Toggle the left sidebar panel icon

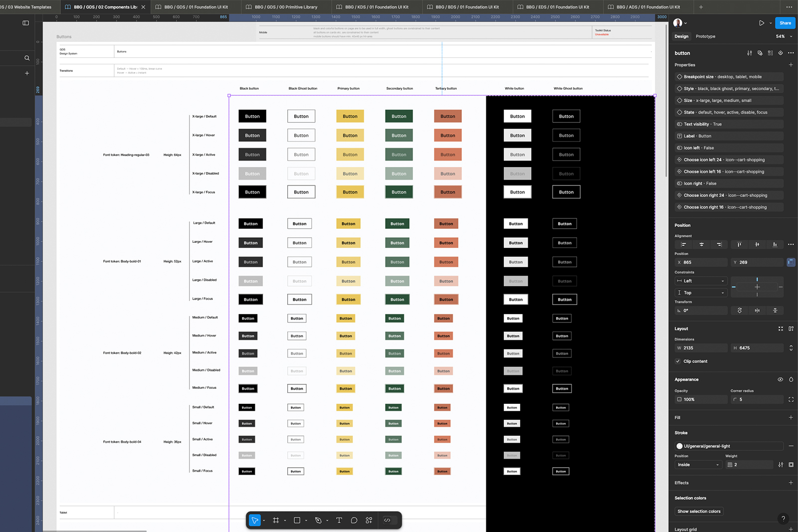[26, 23]
